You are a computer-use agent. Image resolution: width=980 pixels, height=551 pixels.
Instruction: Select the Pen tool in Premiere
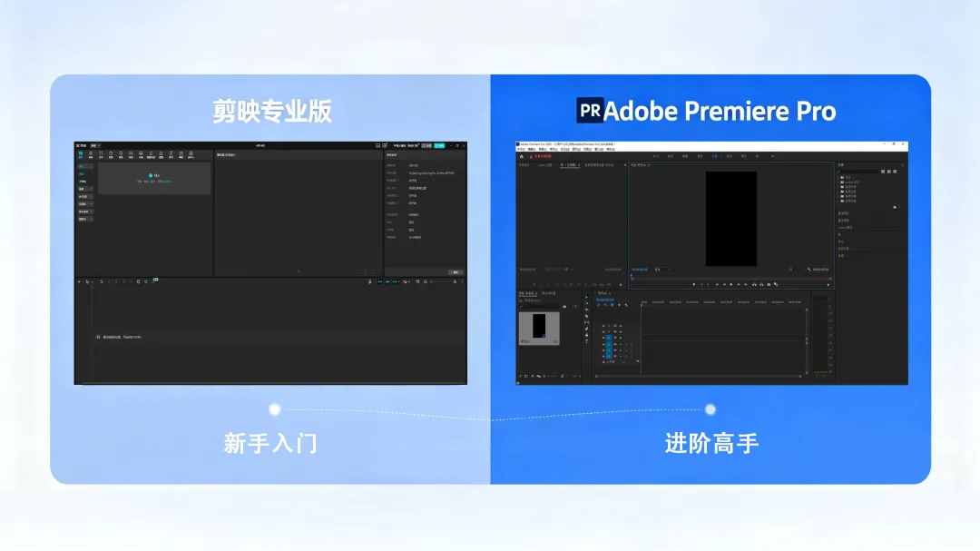[586, 329]
